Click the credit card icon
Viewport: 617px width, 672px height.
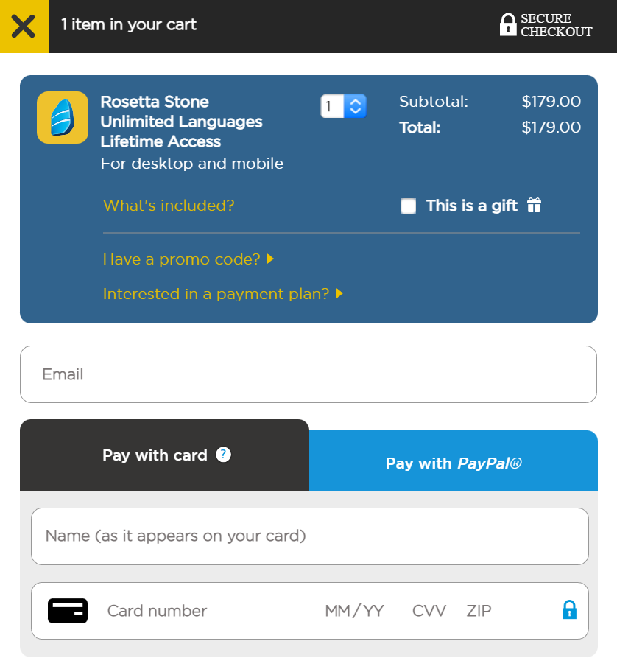pos(68,611)
